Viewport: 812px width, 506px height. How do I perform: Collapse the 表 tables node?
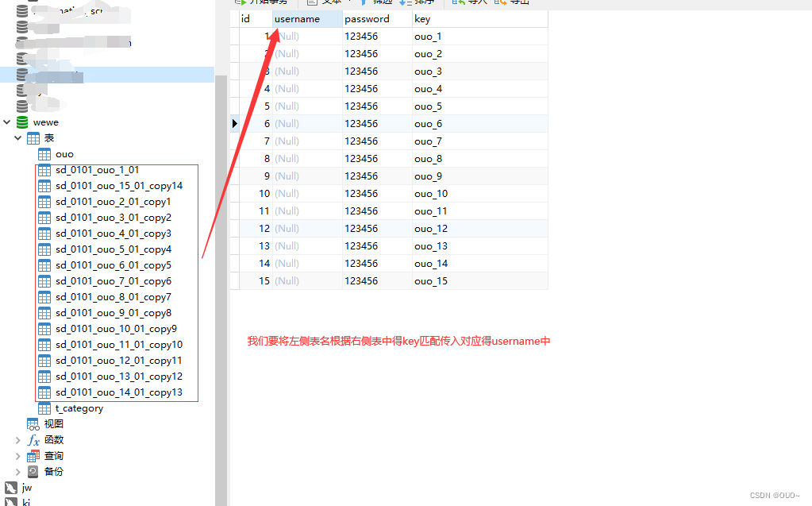[18, 138]
